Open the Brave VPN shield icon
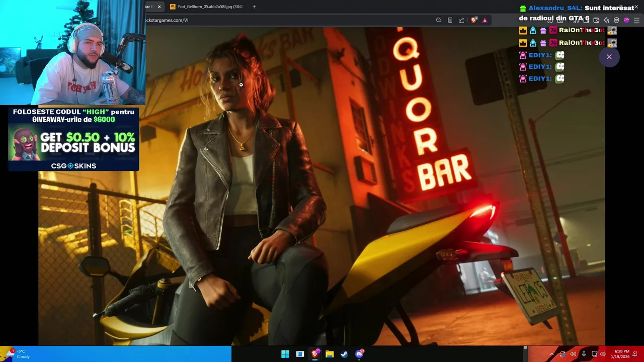This screenshot has height=362, width=644. pos(616,20)
